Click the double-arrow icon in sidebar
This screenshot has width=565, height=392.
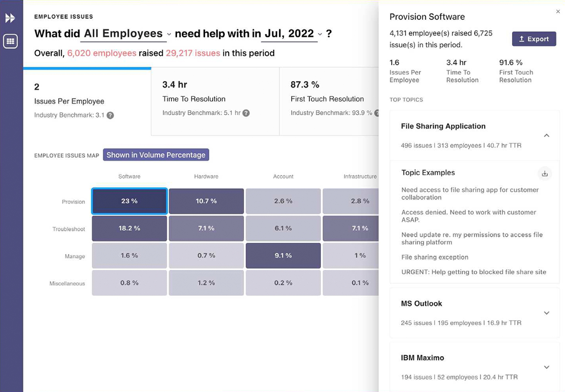10,18
